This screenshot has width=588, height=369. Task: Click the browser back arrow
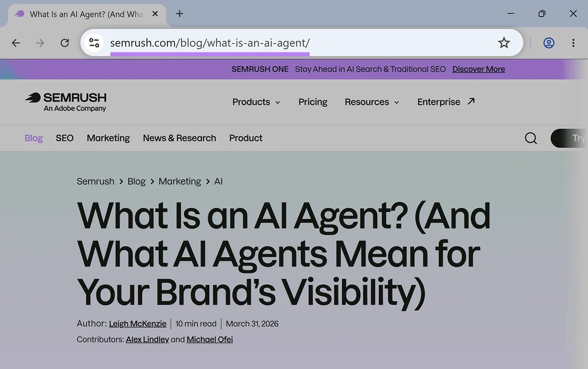tap(16, 43)
